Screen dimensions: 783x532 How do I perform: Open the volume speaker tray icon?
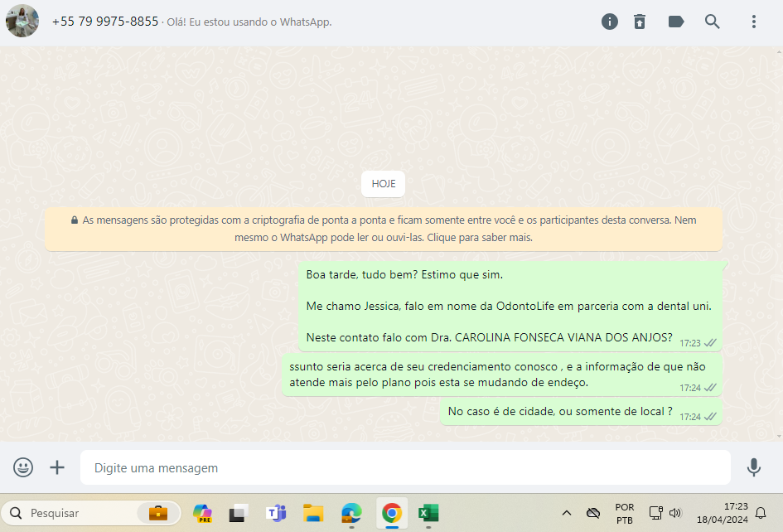[x=675, y=513]
